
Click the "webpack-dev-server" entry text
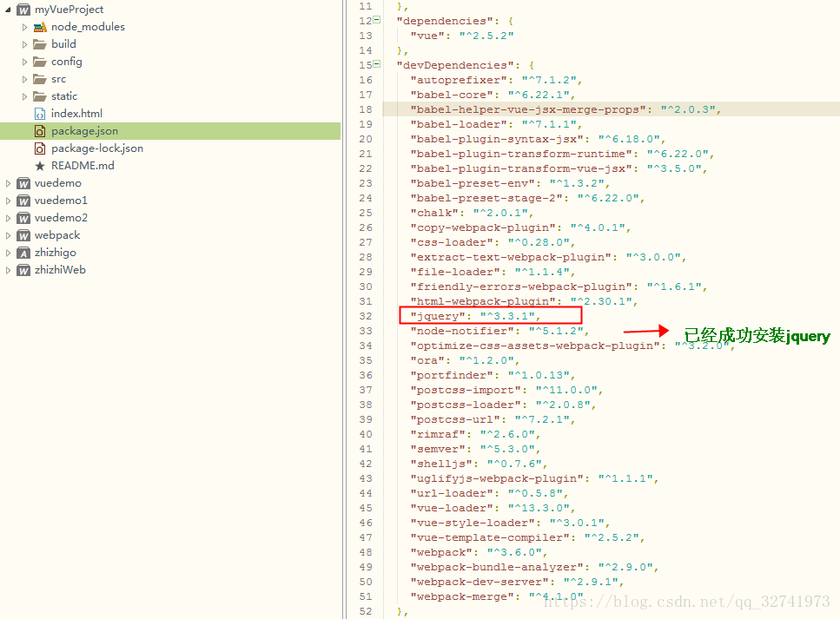tap(479, 582)
